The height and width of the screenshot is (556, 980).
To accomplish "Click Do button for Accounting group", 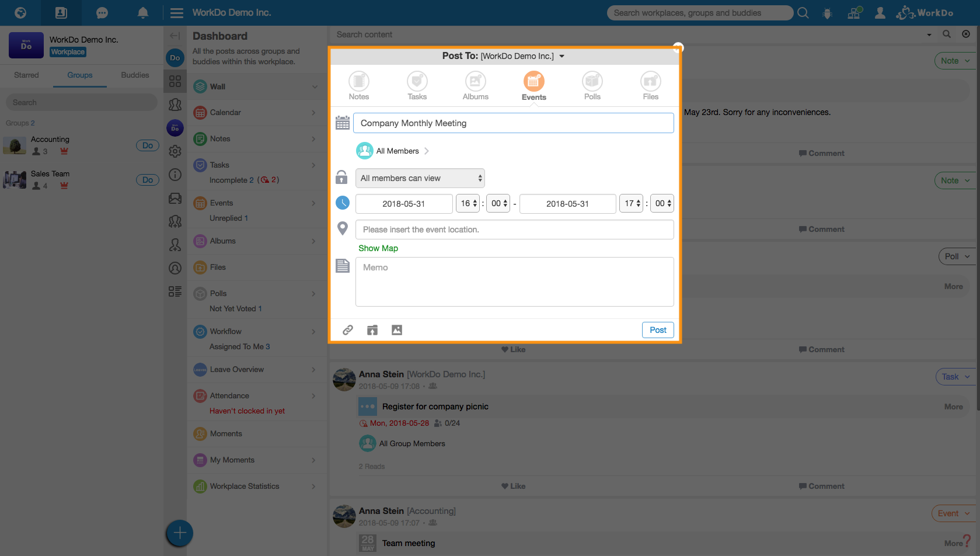I will [148, 145].
